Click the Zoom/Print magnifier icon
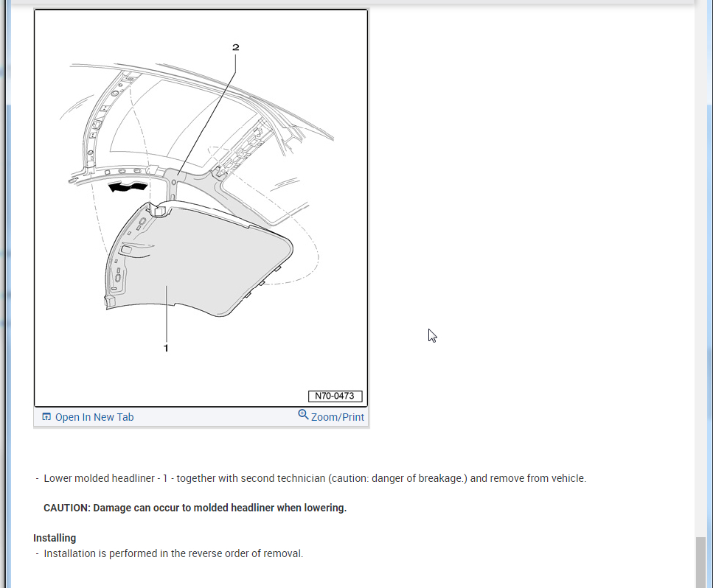Image resolution: width=713 pixels, height=588 pixels. [303, 414]
